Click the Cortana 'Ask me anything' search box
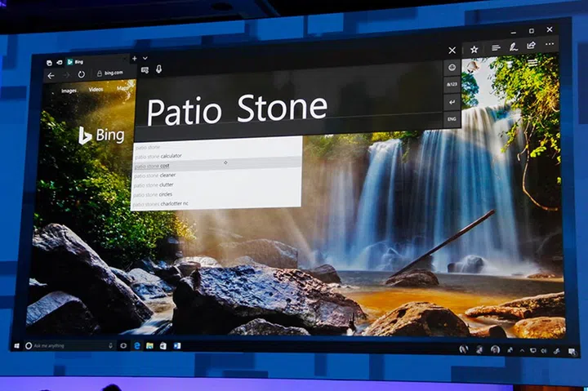 (69, 346)
